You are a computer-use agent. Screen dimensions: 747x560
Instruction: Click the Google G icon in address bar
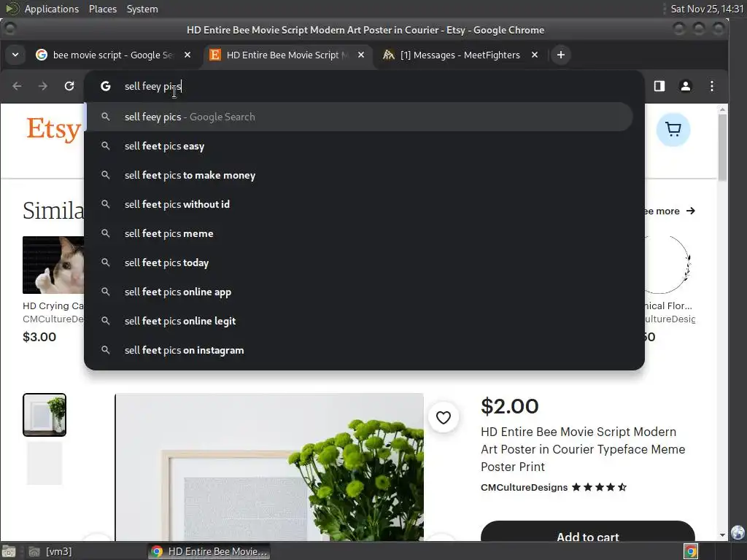pos(106,86)
